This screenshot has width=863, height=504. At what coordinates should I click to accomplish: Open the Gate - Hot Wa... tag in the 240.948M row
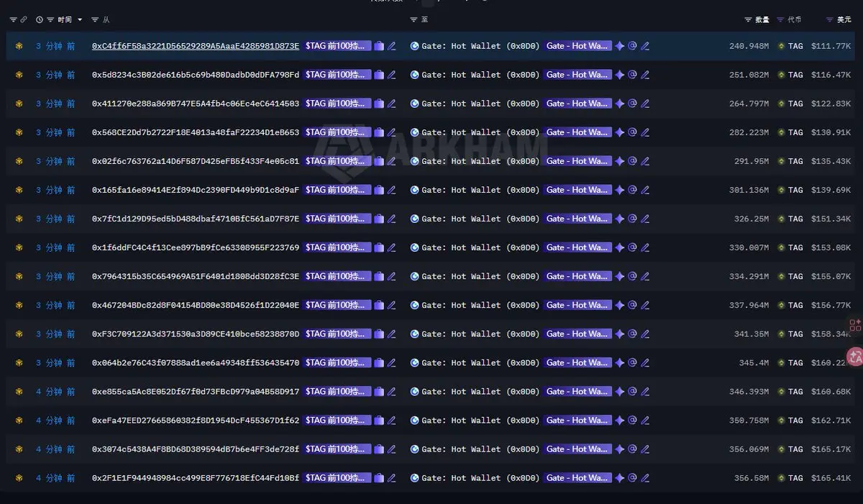(x=577, y=46)
